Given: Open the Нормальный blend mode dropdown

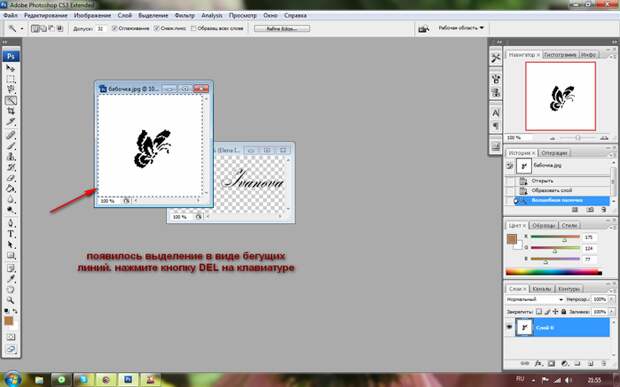Looking at the screenshot, I should pyautogui.click(x=535, y=300).
